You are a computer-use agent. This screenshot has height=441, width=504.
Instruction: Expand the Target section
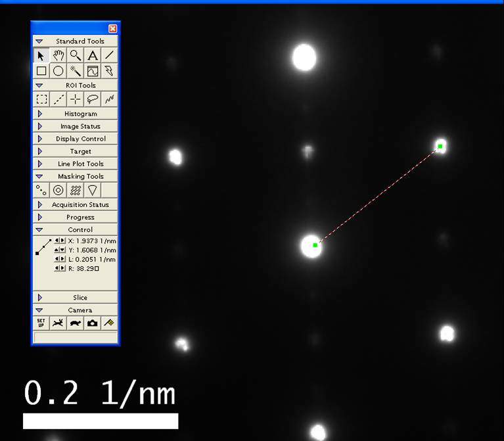40,151
